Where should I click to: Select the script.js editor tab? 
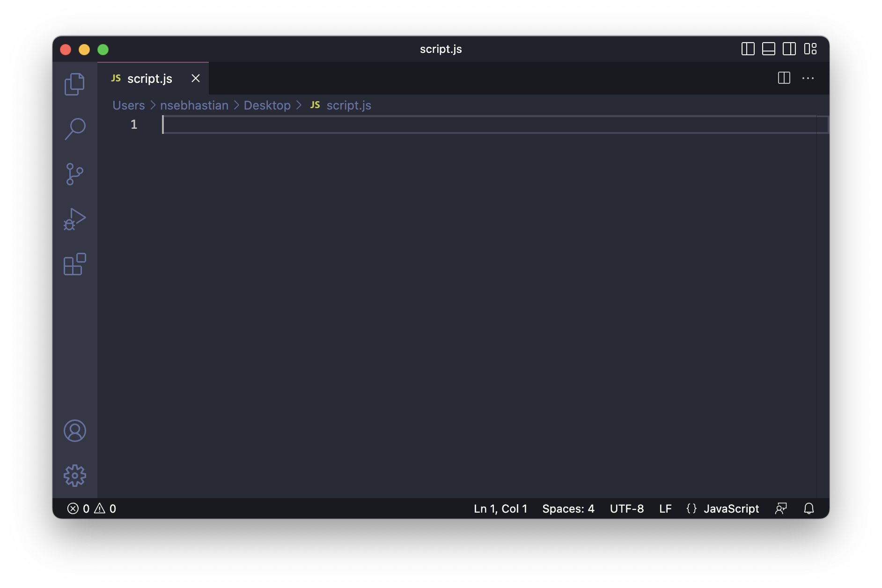pos(153,78)
